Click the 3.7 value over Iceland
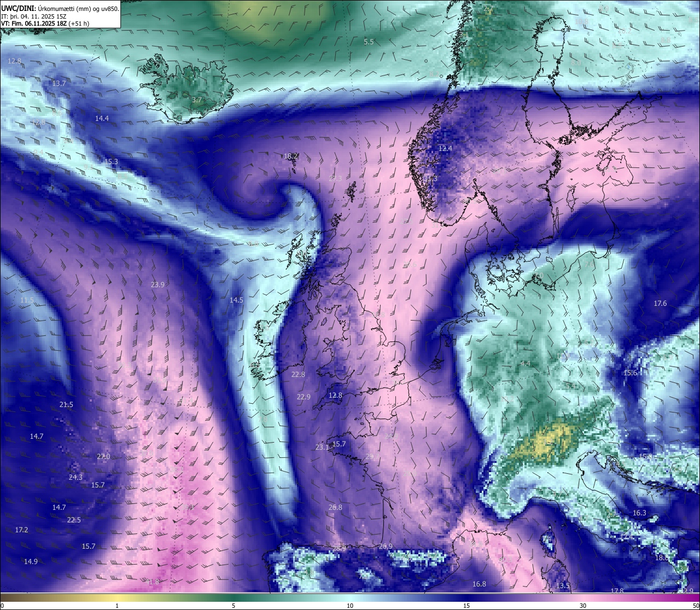The height and width of the screenshot is (610, 700). pyautogui.click(x=197, y=100)
